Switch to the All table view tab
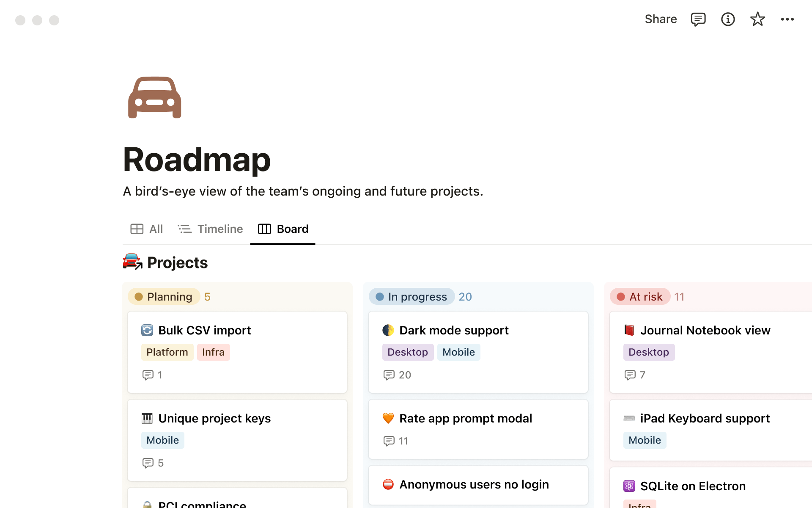Image resolution: width=812 pixels, height=508 pixels. (147, 229)
